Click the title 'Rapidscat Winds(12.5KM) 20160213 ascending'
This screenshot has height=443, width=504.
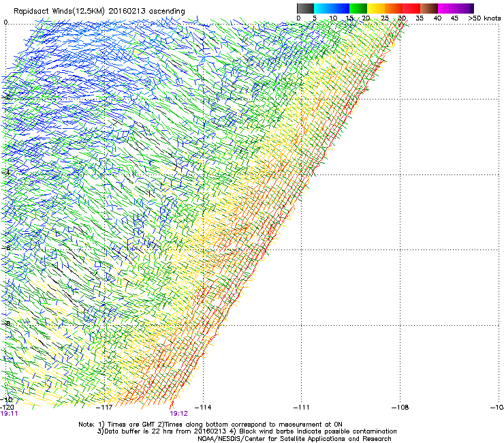point(99,12)
